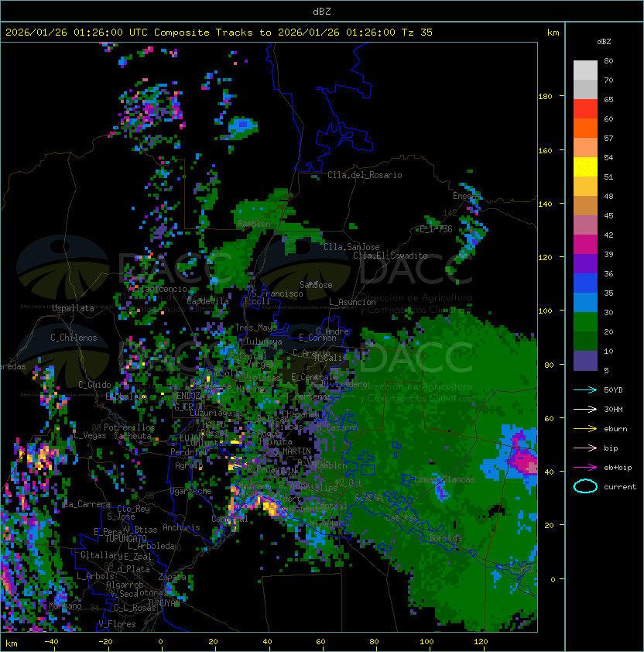Click the dBZ label above the color scale
This screenshot has height=652, width=644.
pos(604,42)
